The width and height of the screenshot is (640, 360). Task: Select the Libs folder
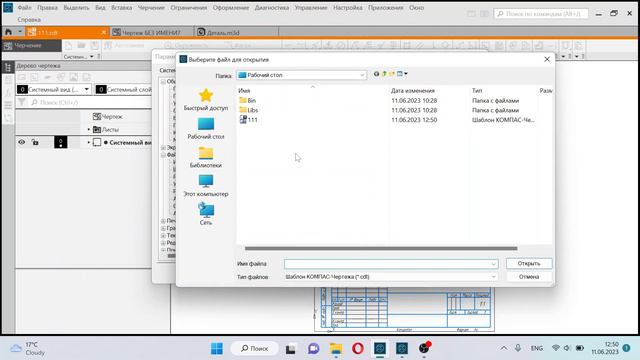tap(249, 110)
